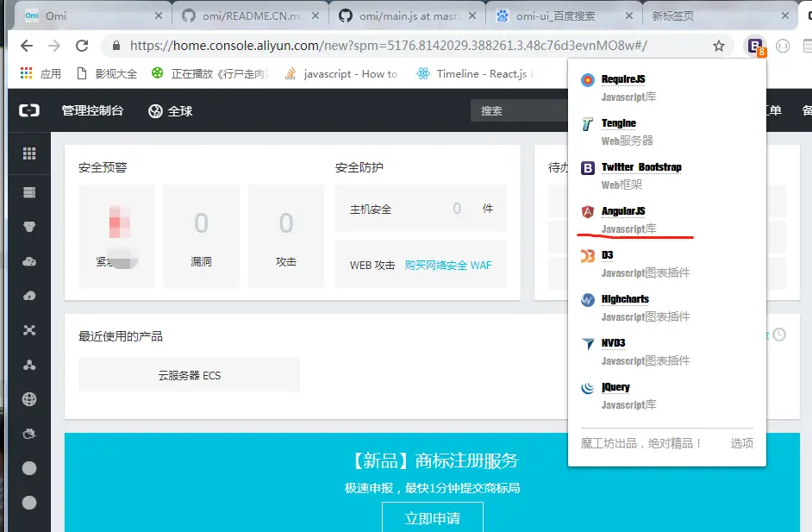Go back with the browser back arrow
Image resolution: width=812 pixels, height=532 pixels.
pyautogui.click(x=27, y=46)
